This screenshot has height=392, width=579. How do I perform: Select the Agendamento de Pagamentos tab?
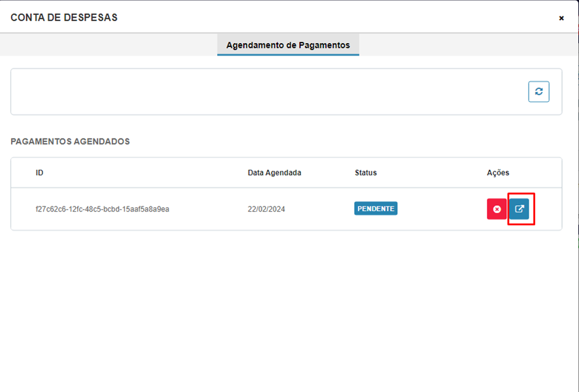[288, 45]
